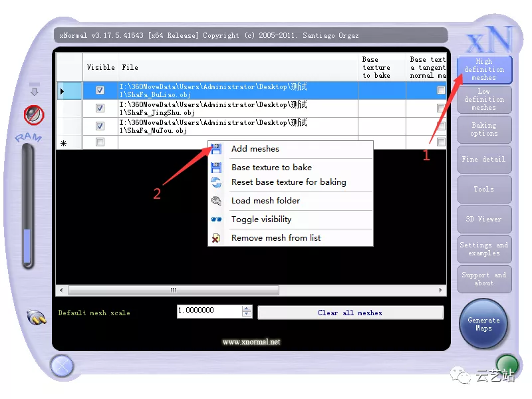Image resolution: width=532 pixels, height=399 pixels.
Task: Choose Toggle visibility from context menu
Action: (x=291, y=219)
